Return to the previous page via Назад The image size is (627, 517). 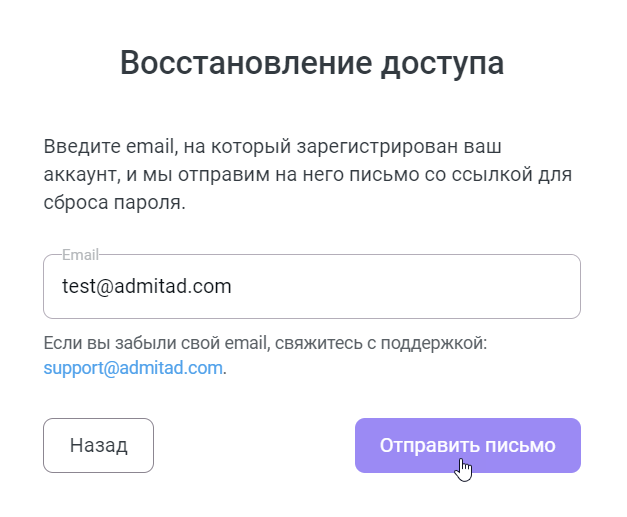pyautogui.click(x=98, y=445)
